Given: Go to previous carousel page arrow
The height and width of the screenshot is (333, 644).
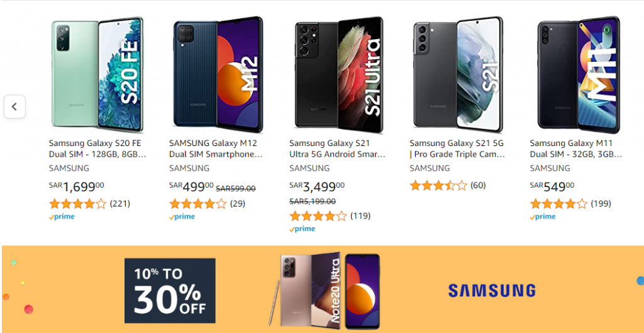Looking at the screenshot, I should (15, 107).
